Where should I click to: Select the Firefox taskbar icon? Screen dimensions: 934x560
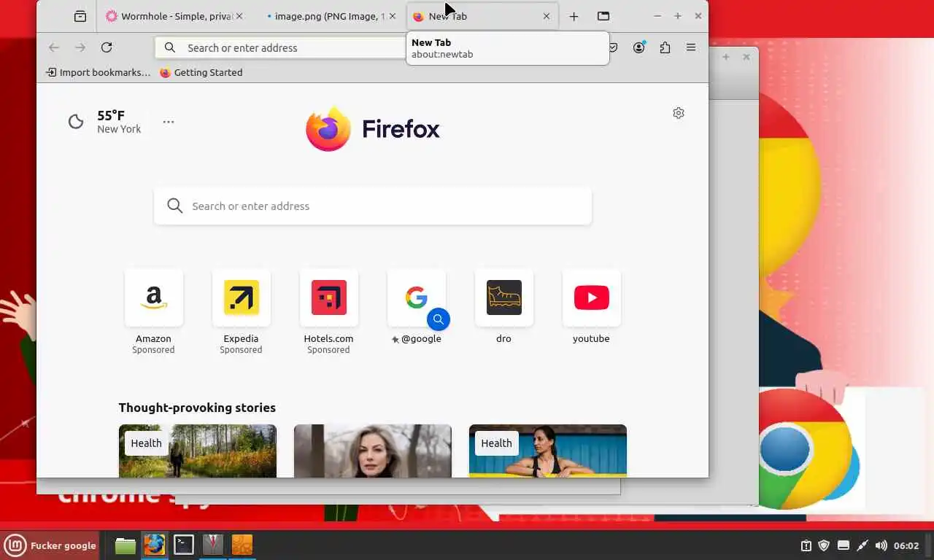(155, 545)
